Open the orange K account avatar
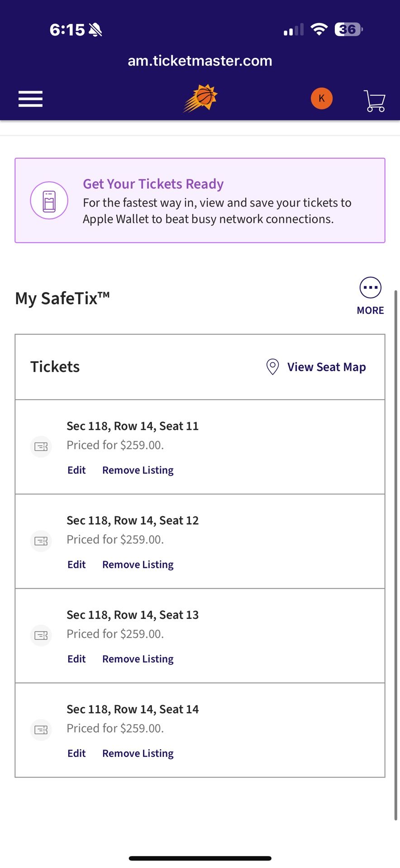This screenshot has height=868, width=400. [x=321, y=99]
